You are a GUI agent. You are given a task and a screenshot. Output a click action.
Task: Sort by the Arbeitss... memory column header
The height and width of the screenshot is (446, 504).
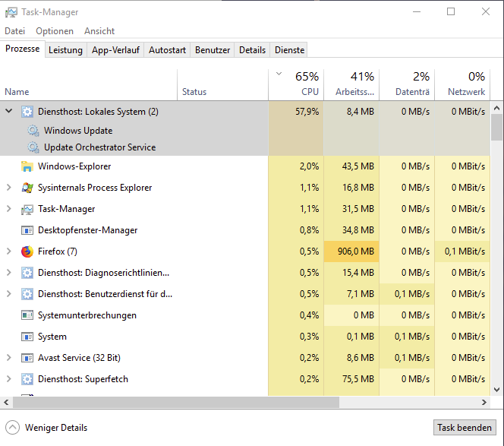click(351, 85)
